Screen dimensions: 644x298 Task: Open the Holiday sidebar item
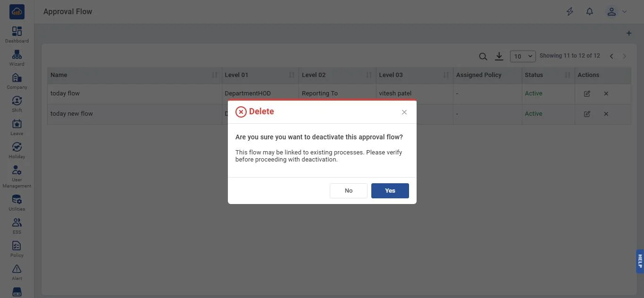coord(17,150)
